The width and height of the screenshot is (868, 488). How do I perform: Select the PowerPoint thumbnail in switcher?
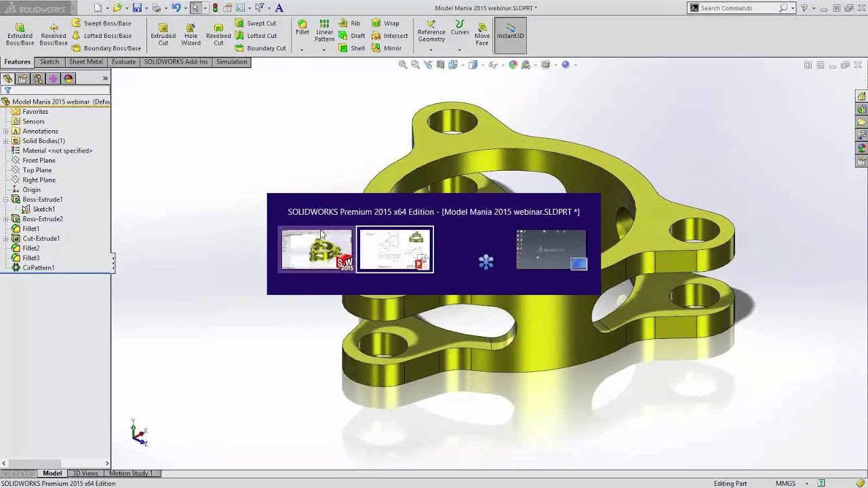(x=395, y=249)
